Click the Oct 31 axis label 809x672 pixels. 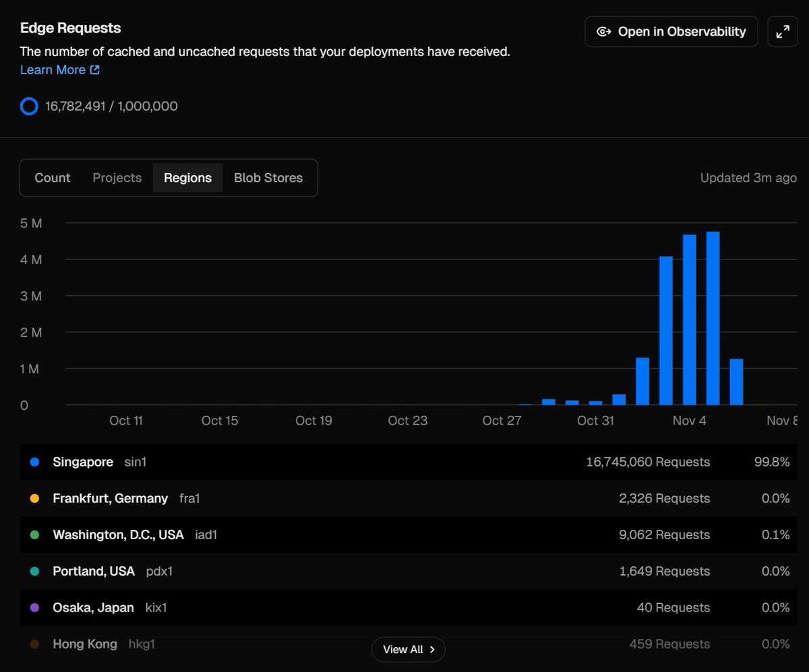(596, 421)
